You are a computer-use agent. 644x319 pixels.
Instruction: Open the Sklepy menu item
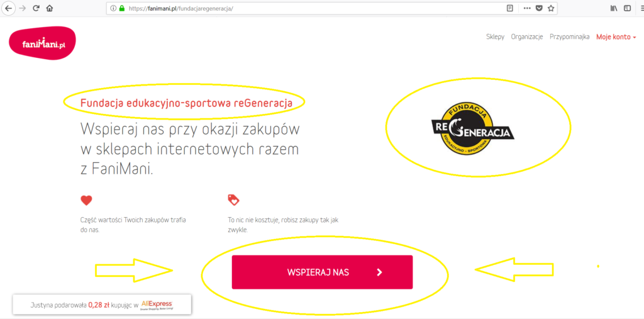[496, 36]
